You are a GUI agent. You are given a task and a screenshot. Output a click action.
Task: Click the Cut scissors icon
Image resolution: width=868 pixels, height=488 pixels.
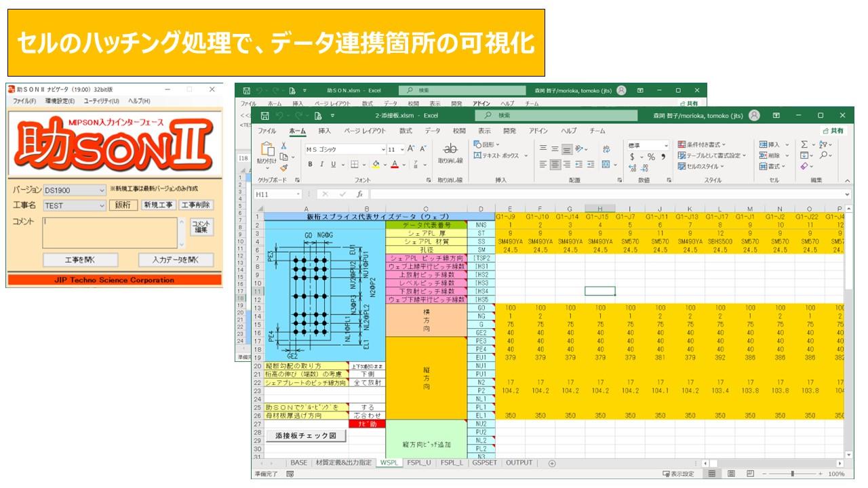point(284,146)
